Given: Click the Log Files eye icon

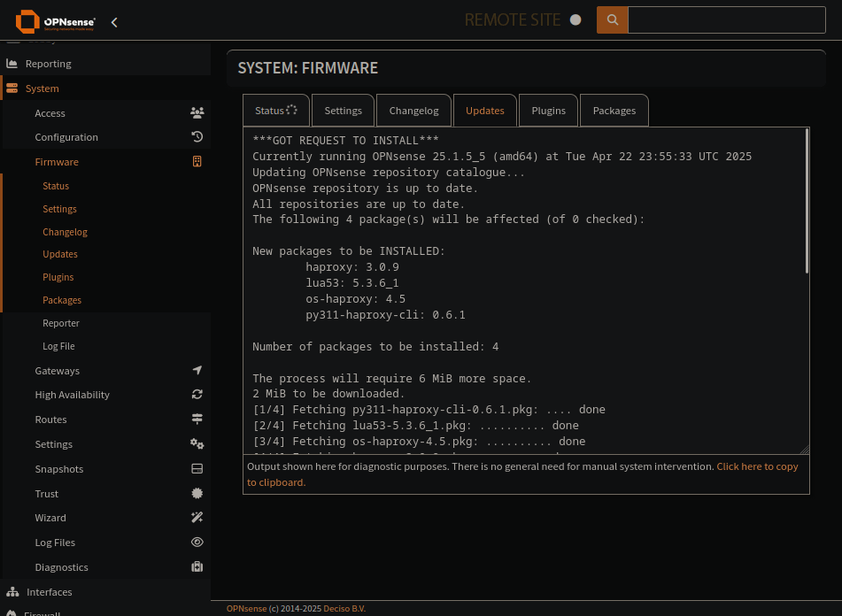Looking at the screenshot, I should tap(197, 542).
